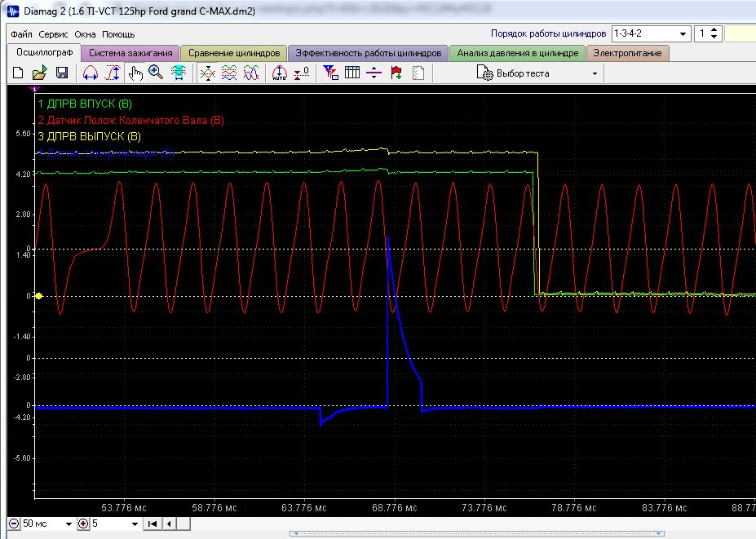
Task: Save the recording with floppy icon
Action: click(x=62, y=73)
